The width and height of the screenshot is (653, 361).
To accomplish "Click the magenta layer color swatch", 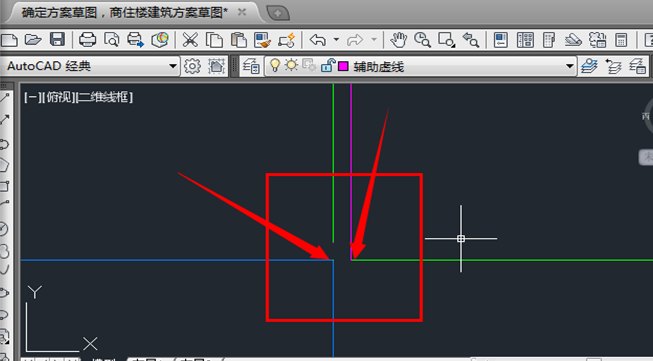I will (x=343, y=66).
